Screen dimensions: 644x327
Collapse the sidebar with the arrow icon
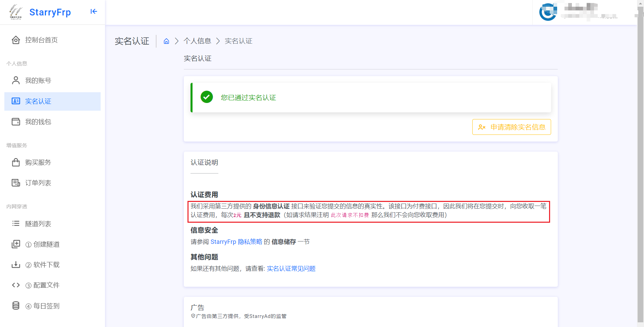pos(94,12)
